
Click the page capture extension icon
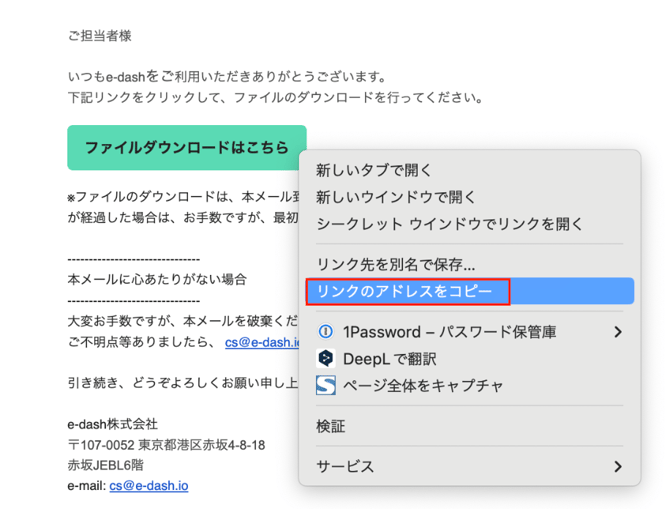click(325, 385)
